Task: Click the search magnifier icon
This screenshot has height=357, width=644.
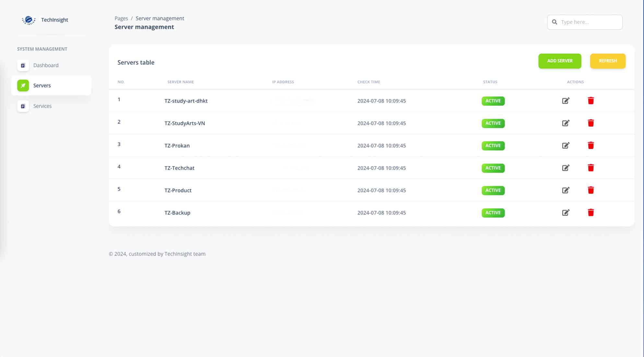Action: (555, 22)
